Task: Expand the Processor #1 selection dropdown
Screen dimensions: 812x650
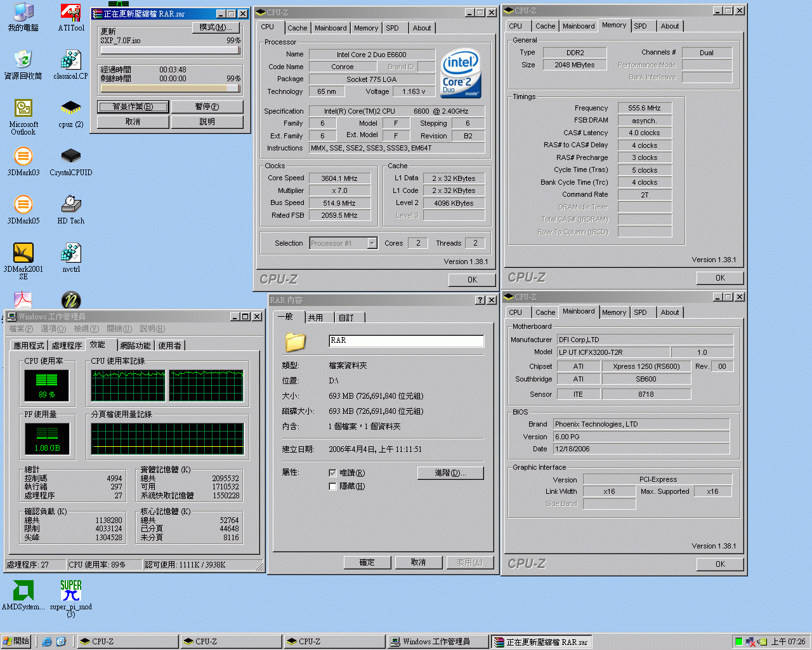Action: [x=372, y=243]
